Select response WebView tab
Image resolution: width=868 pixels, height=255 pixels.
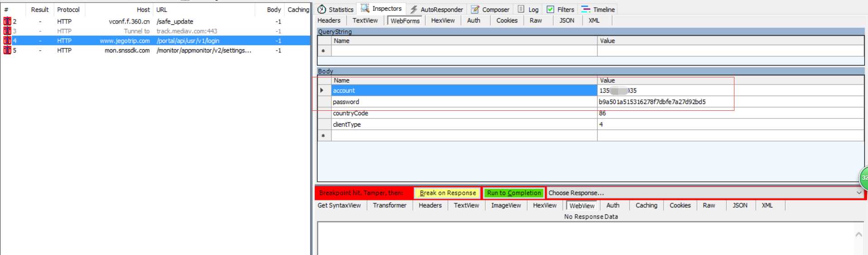(x=582, y=206)
